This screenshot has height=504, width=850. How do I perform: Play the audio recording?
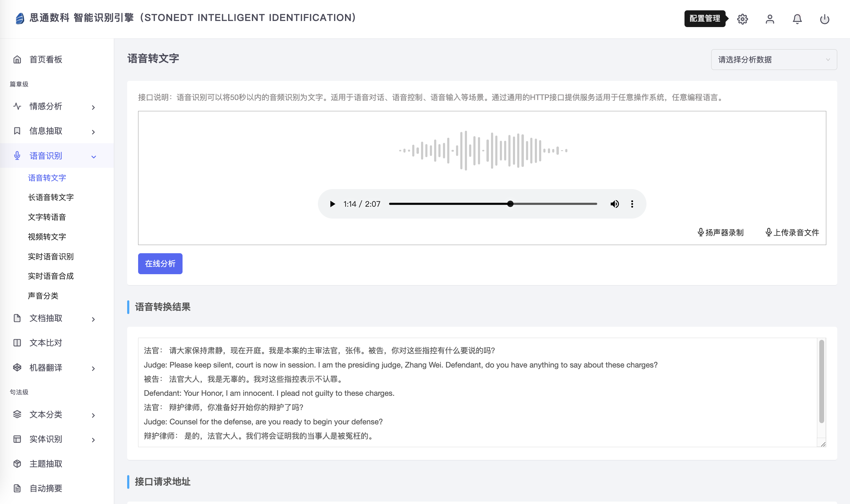[x=333, y=204]
